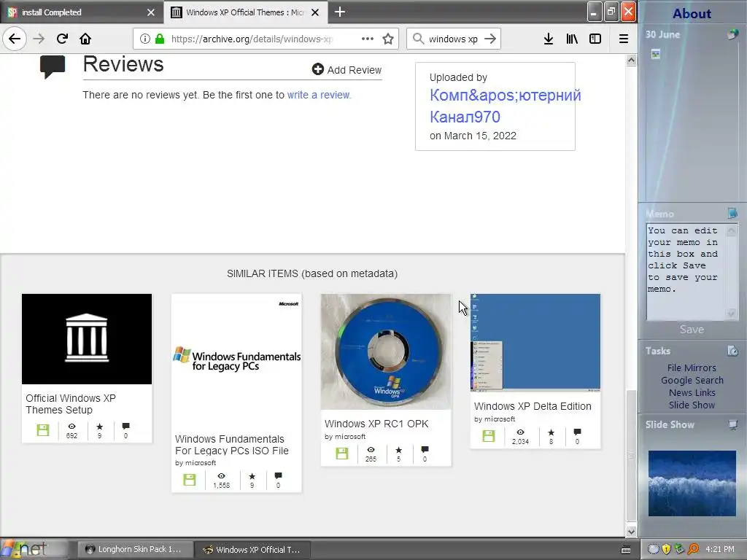
Task: Open File Mirrors task link
Action: [692, 367]
